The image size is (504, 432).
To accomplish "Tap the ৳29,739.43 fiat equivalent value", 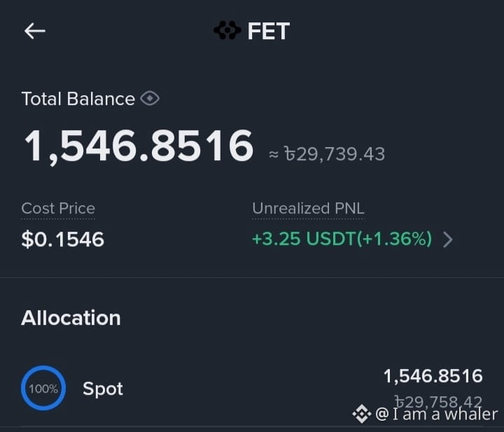I will click(x=335, y=154).
